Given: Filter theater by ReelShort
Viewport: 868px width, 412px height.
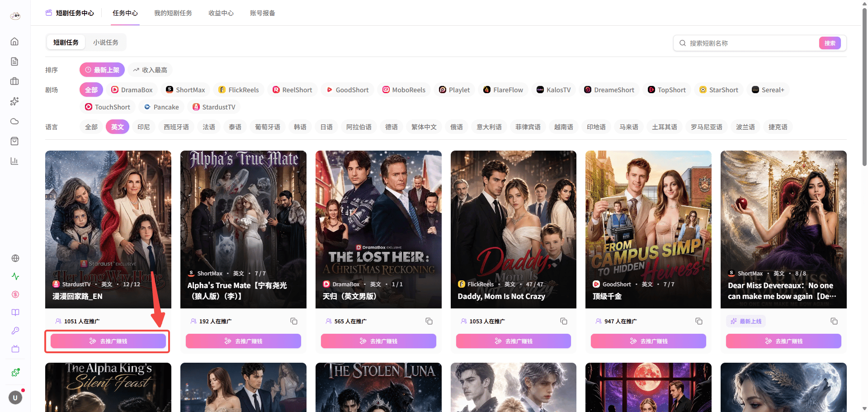Looking at the screenshot, I should tap(292, 90).
